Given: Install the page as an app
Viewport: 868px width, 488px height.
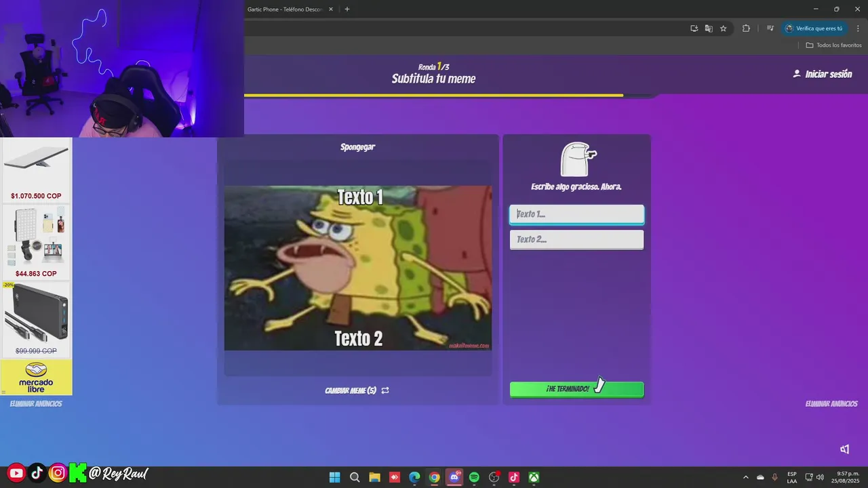Looking at the screenshot, I should 694,28.
